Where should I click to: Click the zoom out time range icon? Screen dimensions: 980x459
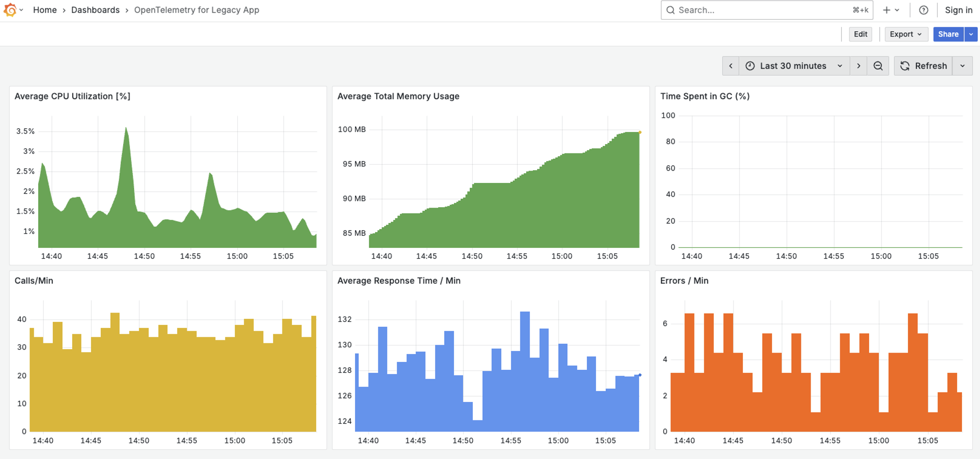tap(878, 66)
